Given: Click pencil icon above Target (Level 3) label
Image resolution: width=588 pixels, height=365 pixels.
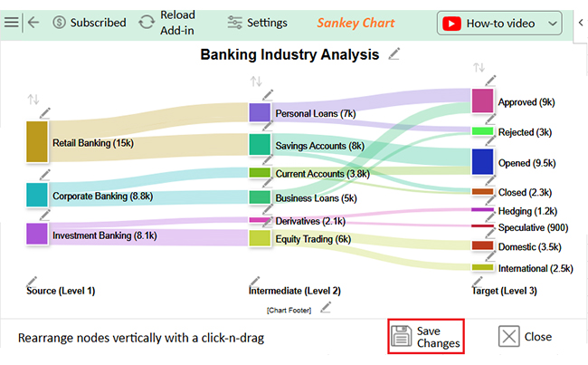Looking at the screenshot, I should point(477,281).
